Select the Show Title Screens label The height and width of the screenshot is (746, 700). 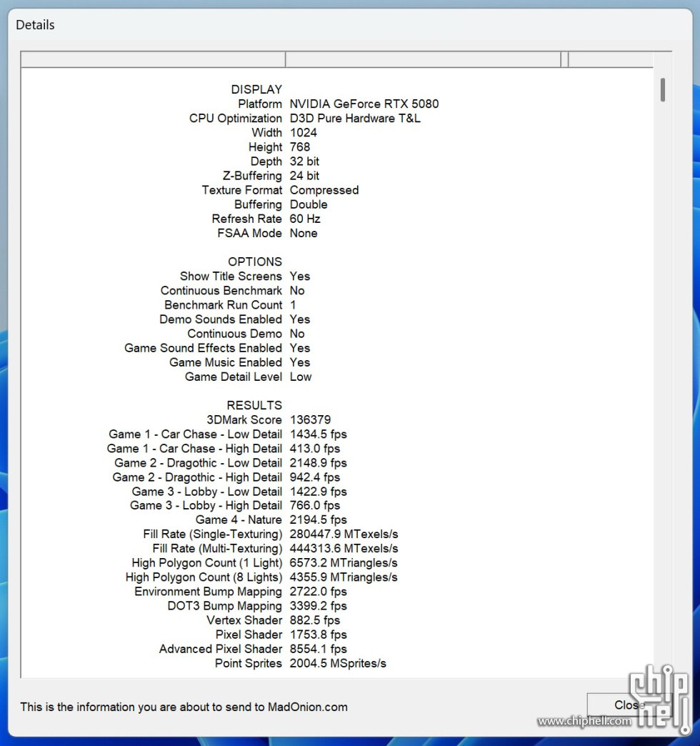coord(231,276)
